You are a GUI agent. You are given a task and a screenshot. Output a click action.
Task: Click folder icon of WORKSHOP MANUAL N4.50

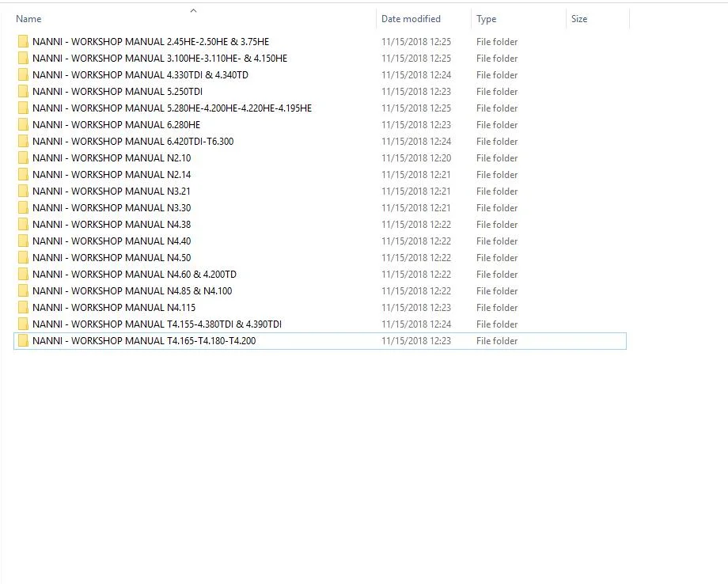(23, 258)
